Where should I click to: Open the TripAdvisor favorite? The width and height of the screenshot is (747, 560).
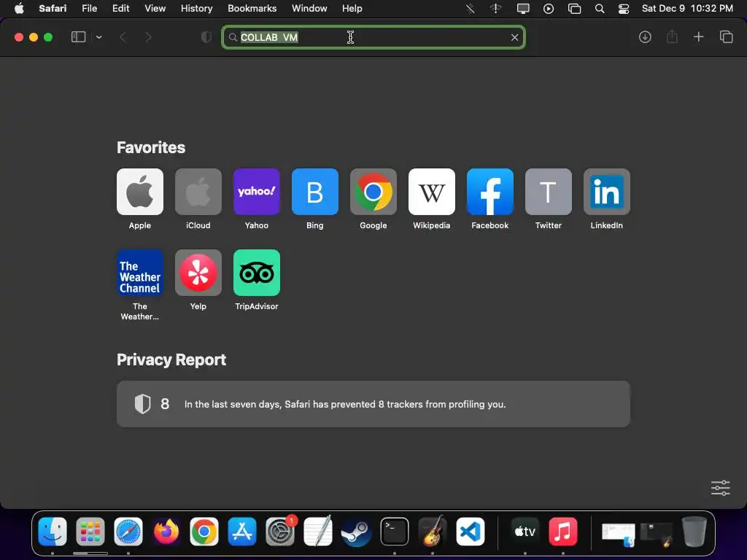click(x=256, y=273)
